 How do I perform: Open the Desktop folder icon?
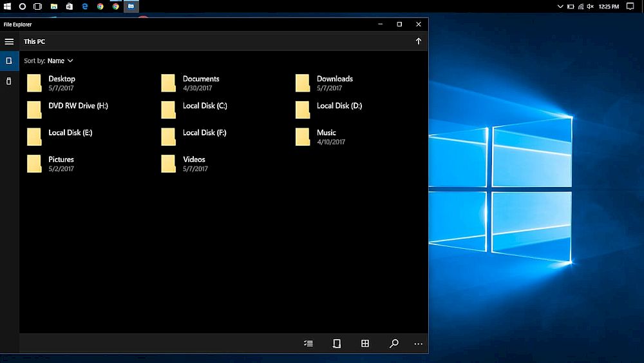click(34, 83)
